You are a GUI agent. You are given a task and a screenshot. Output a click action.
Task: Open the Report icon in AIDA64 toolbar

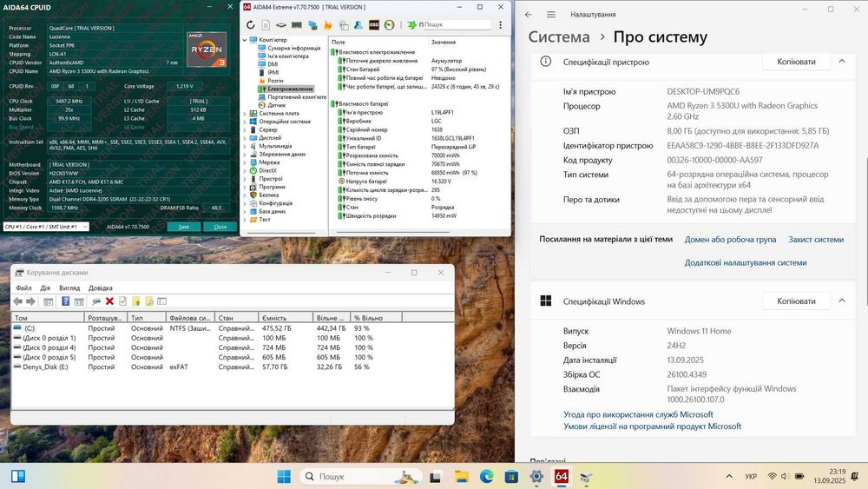pos(266,25)
